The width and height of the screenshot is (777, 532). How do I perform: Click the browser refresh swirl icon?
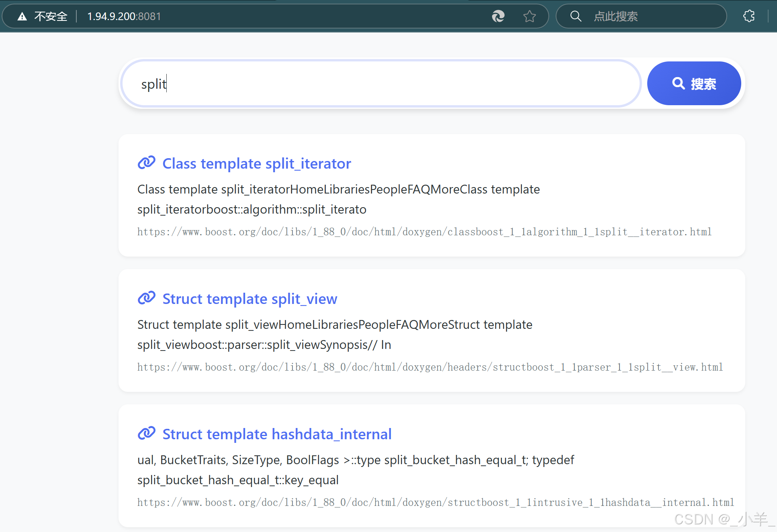click(498, 16)
